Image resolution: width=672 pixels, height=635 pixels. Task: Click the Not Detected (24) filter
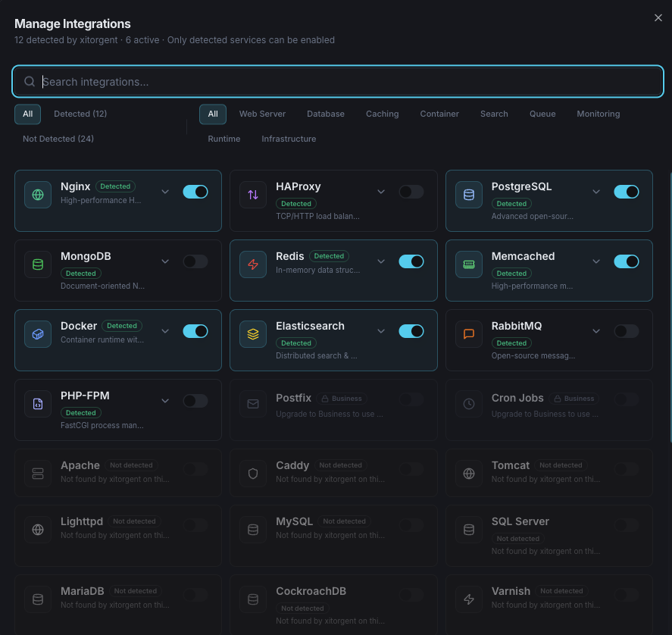coord(58,139)
